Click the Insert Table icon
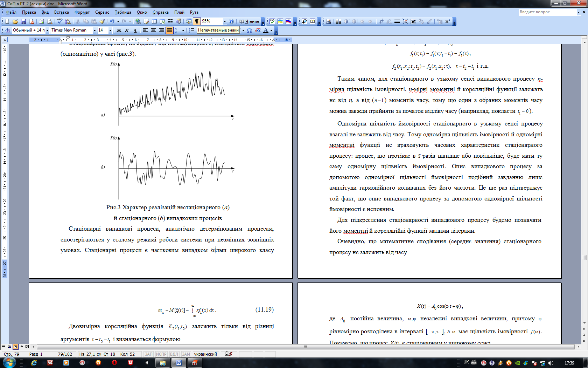The image size is (588, 368). [x=154, y=21]
